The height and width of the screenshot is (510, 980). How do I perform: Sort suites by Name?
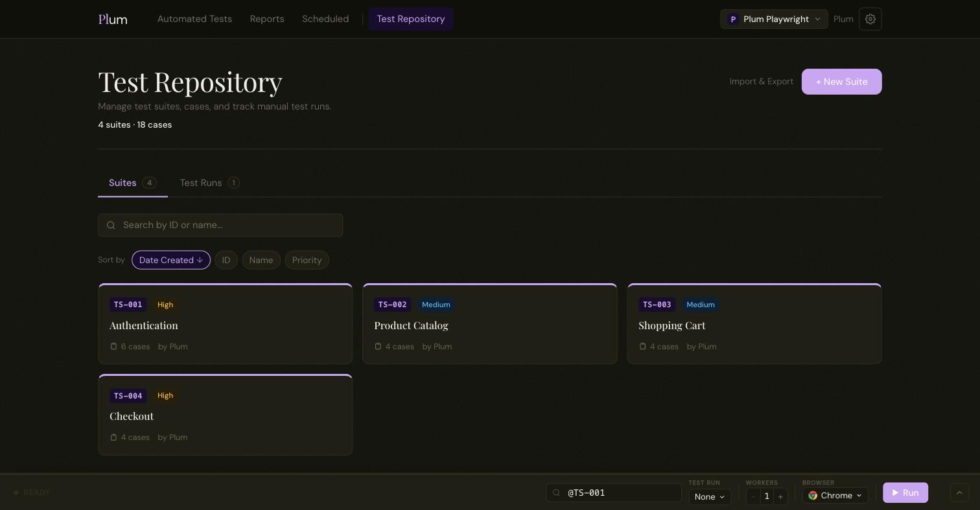click(x=261, y=260)
